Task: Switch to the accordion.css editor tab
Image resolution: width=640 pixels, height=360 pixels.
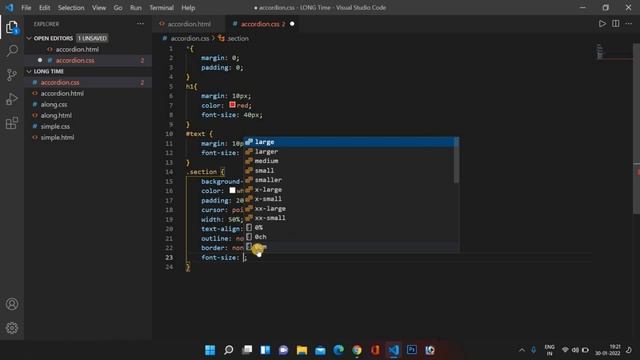Action: (x=262, y=24)
